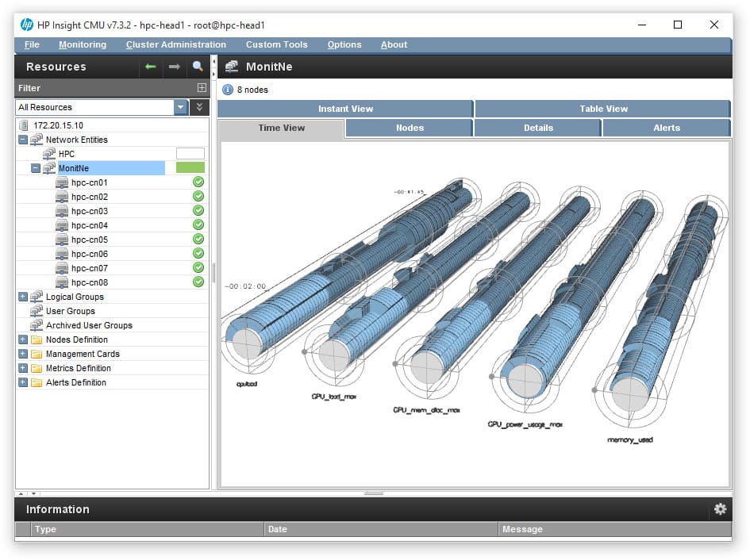Click the green check status of hpc-cn08
Screen dimensions: 750x560
tap(198, 282)
